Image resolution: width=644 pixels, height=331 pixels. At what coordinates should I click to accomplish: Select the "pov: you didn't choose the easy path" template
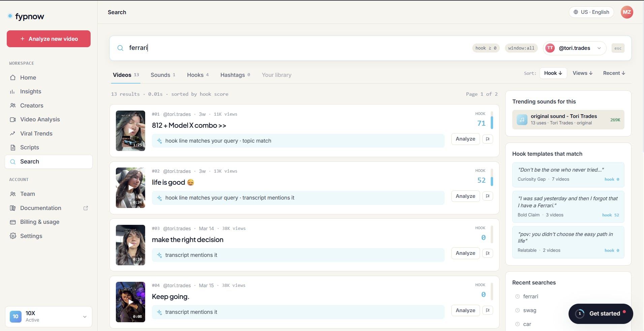[x=568, y=242]
